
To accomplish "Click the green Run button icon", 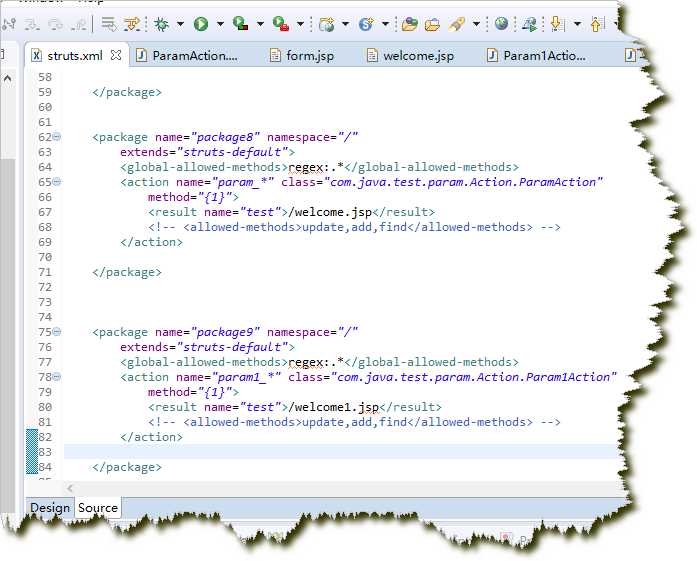I will coord(201,24).
